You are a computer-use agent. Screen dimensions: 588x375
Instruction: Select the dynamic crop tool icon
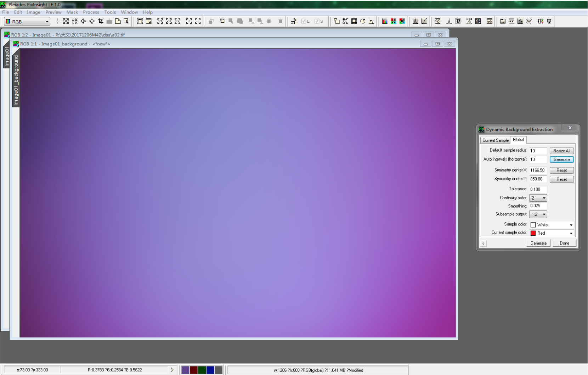coord(101,21)
